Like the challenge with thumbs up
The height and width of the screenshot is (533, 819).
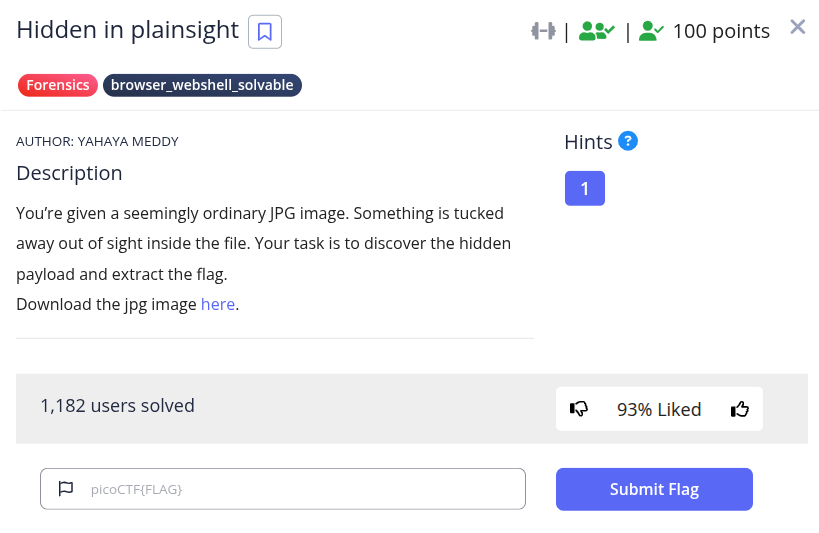point(740,409)
